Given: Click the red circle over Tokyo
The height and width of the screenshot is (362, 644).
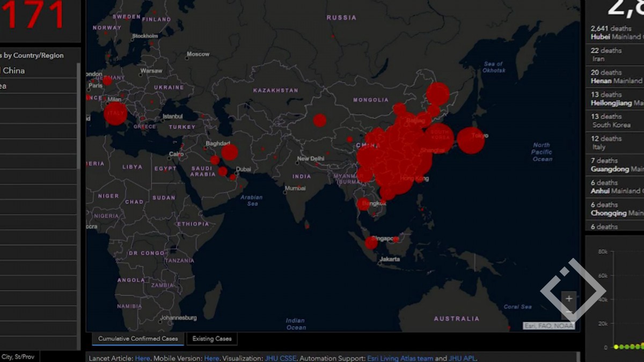Looking at the screenshot, I should (x=471, y=140).
